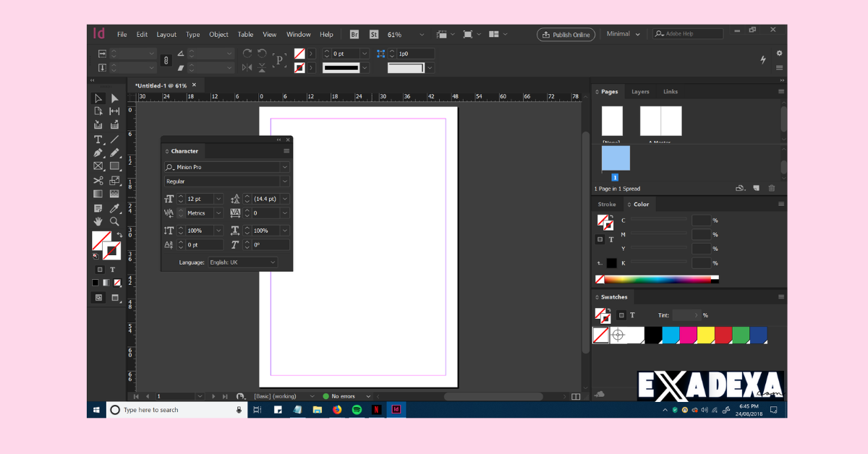Click the Br button to open Adobe Bridge

354,34
